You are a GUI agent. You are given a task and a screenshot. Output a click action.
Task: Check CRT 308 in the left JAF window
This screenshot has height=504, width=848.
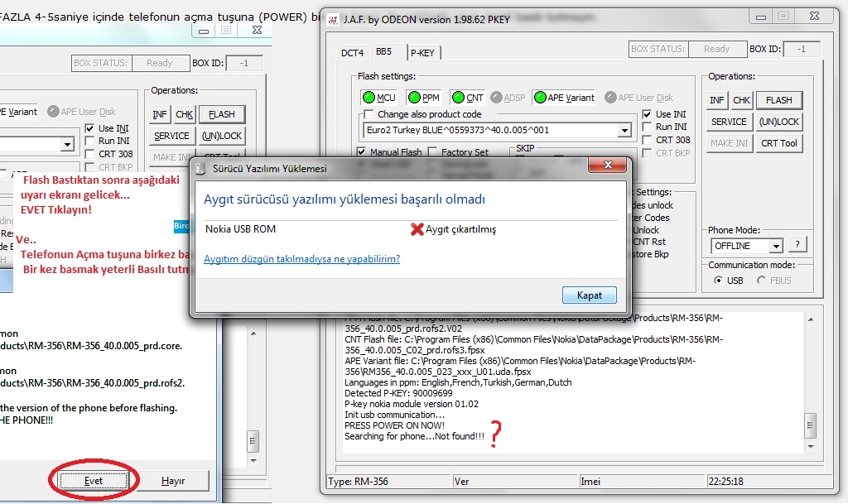click(89, 154)
